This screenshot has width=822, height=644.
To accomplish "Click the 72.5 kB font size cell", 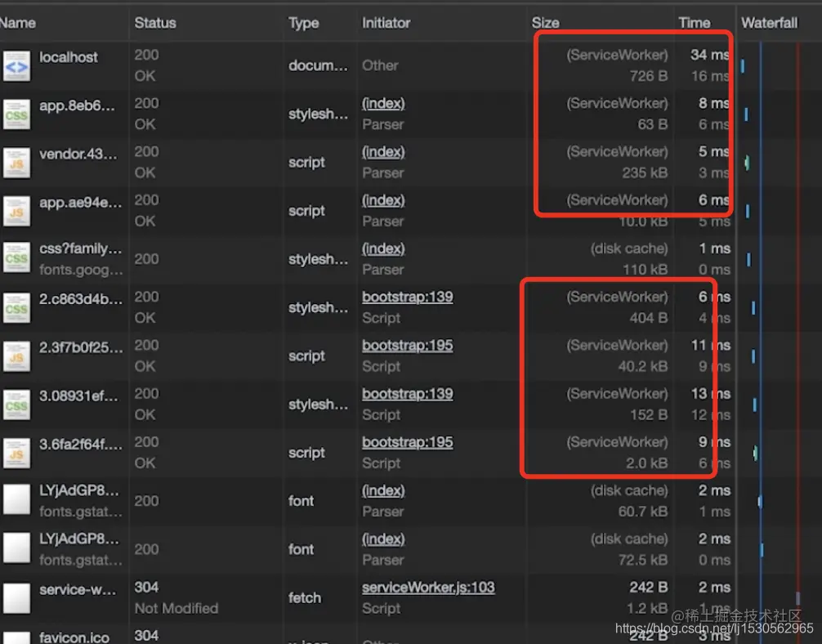I will [x=643, y=560].
